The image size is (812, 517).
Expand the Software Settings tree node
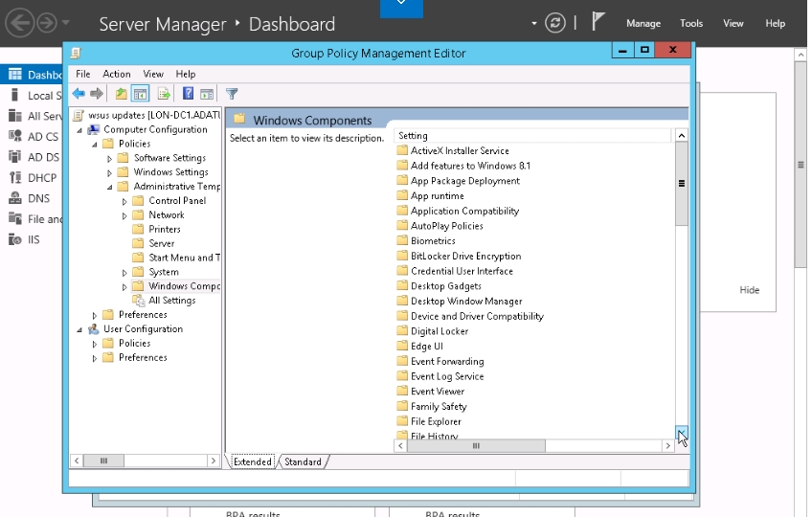[110, 158]
